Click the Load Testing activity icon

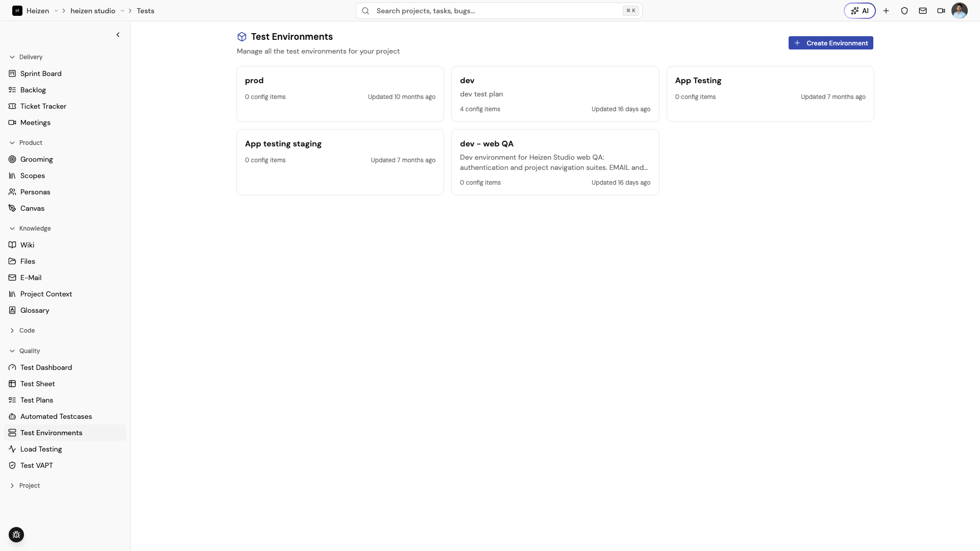[12, 449]
